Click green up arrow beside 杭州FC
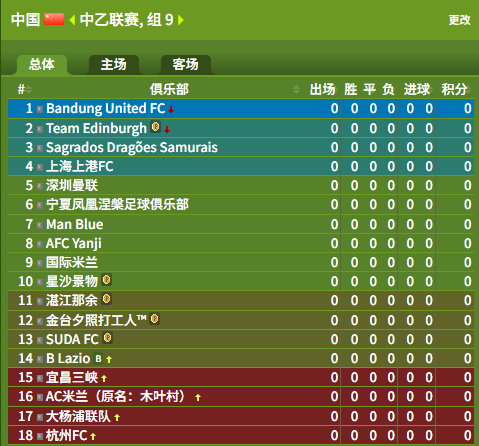The image size is (479, 446). click(93, 436)
